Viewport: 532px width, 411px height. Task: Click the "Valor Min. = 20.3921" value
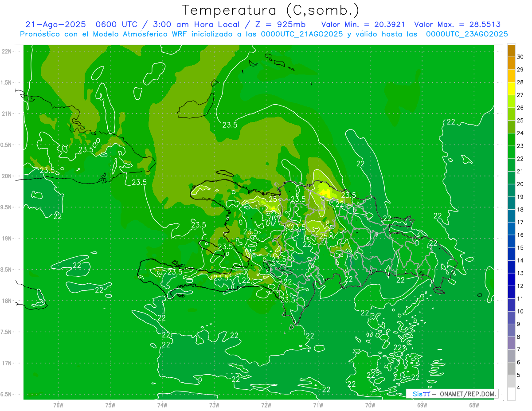[363, 24]
